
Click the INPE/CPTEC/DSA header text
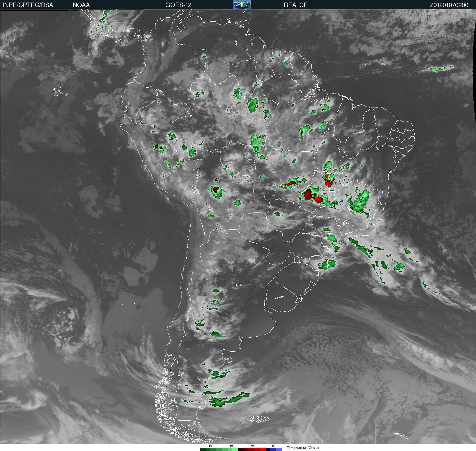click(x=28, y=5)
